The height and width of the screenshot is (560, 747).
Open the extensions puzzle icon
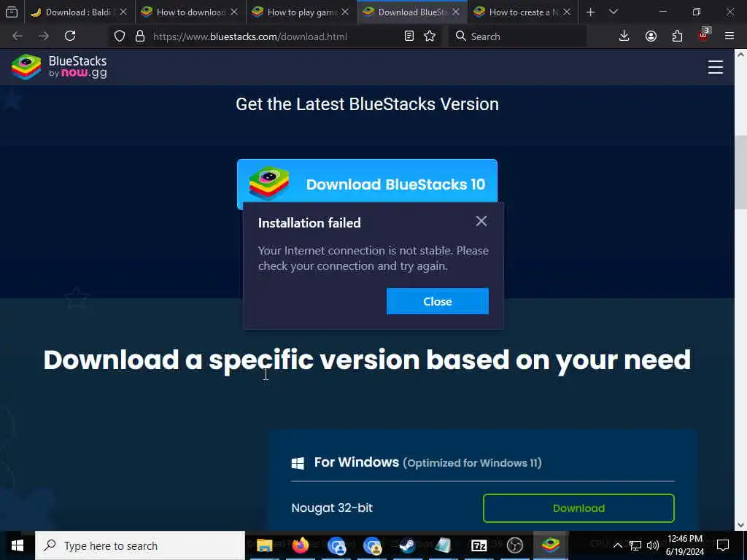point(677,36)
